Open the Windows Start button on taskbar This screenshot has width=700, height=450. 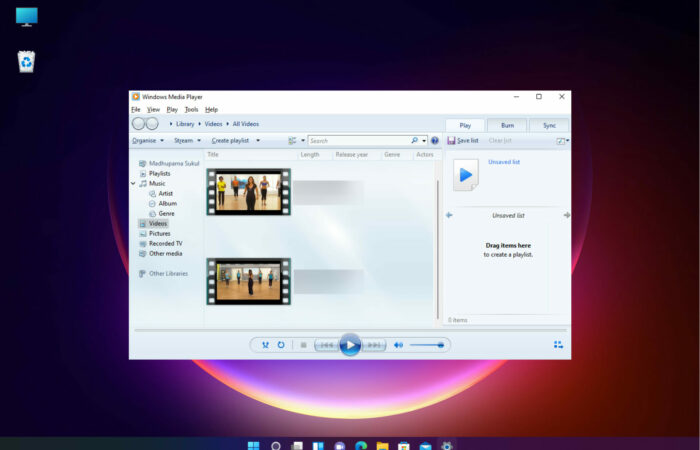(x=254, y=445)
